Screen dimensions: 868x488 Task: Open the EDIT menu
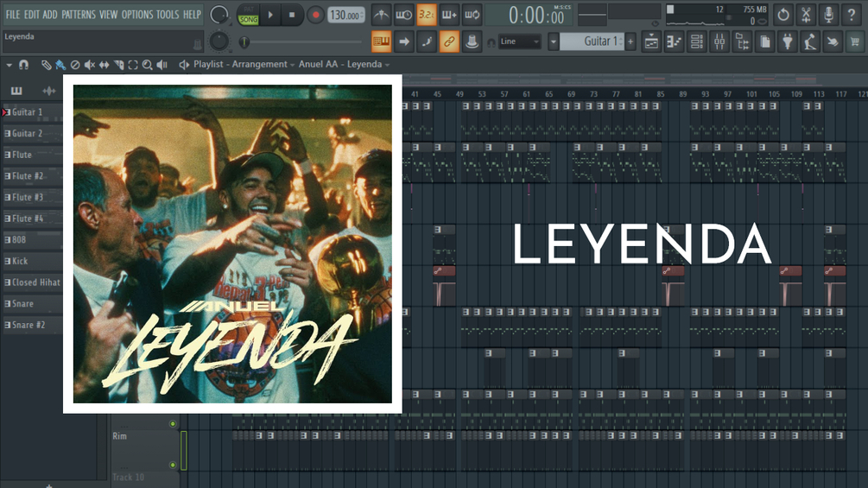[x=32, y=15]
